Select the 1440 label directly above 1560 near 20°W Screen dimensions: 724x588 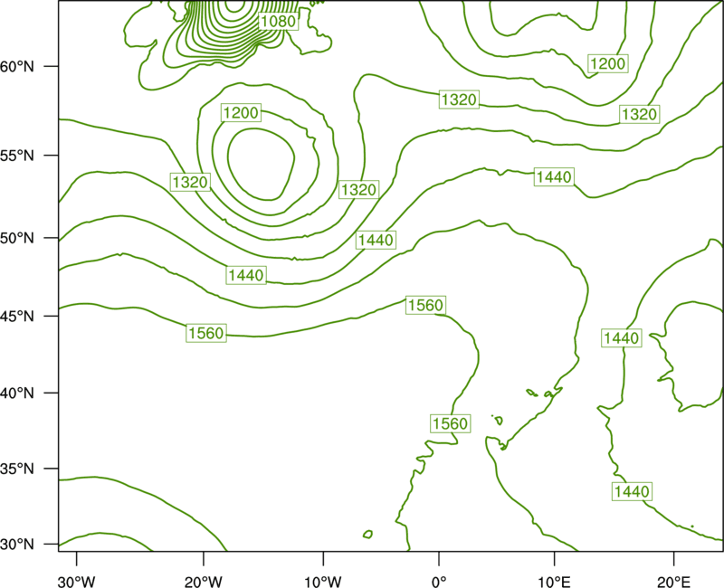(246, 275)
